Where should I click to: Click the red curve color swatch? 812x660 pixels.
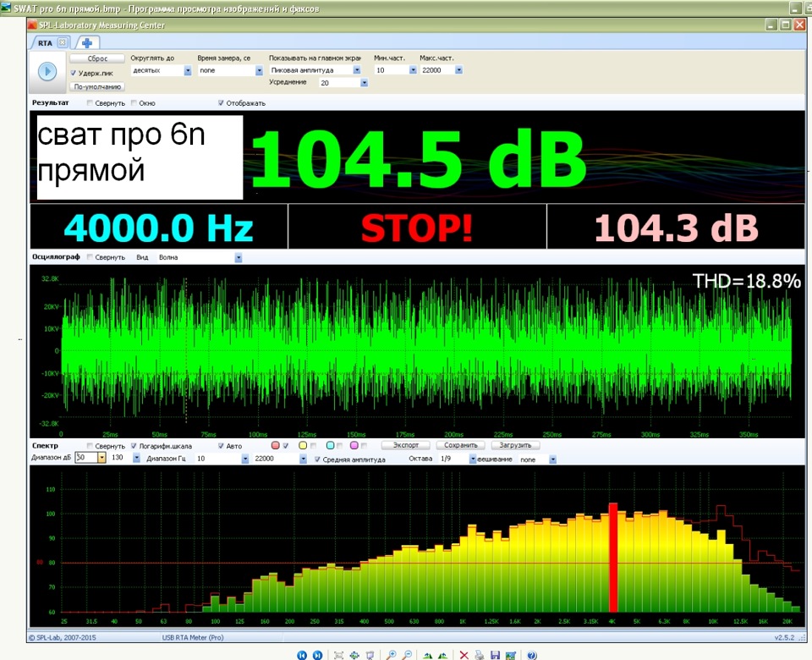click(x=276, y=446)
